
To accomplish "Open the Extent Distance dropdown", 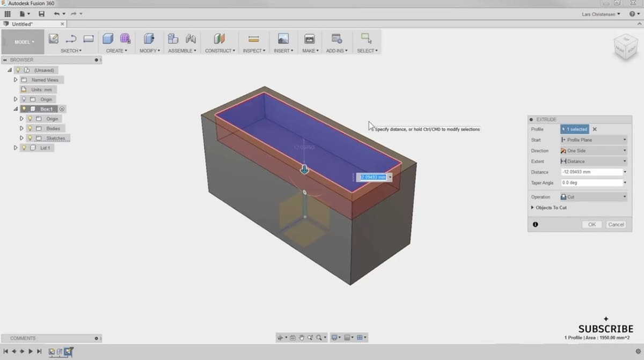I will click(594, 161).
